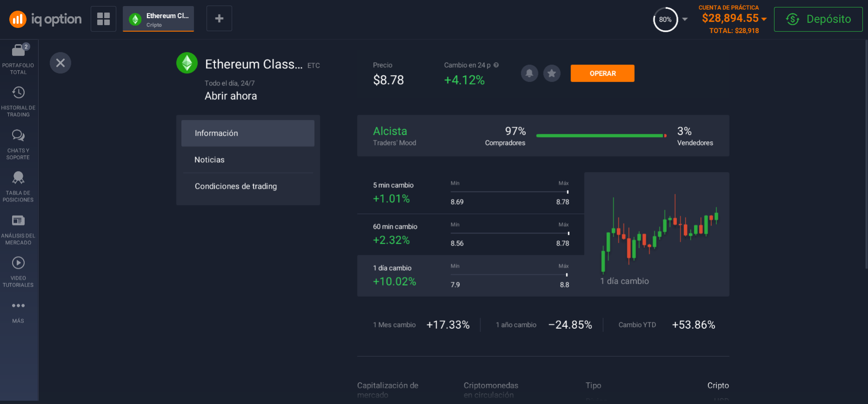
Task: Click the 3% Vendedores value
Action: (x=684, y=131)
